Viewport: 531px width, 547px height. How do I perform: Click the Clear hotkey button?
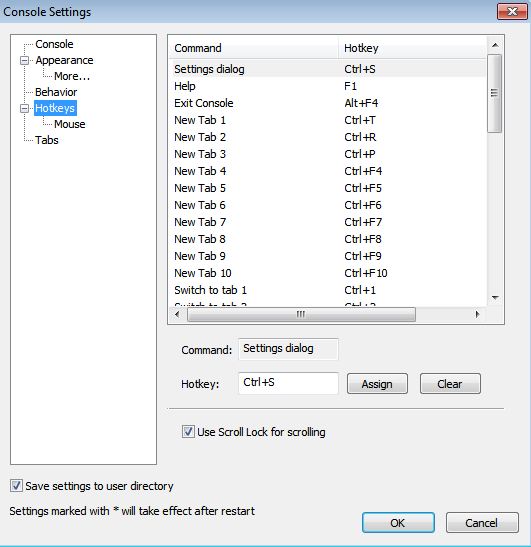pos(450,384)
